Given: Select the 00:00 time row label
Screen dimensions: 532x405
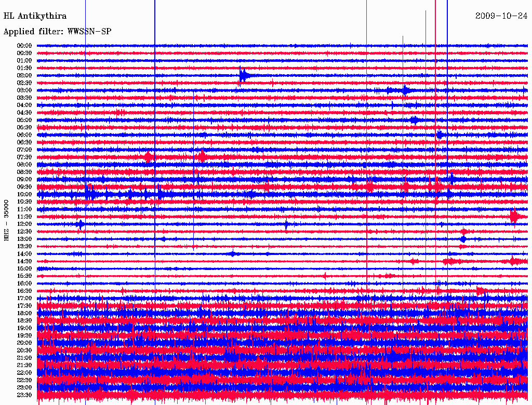Looking at the screenshot, I should tap(24, 46).
